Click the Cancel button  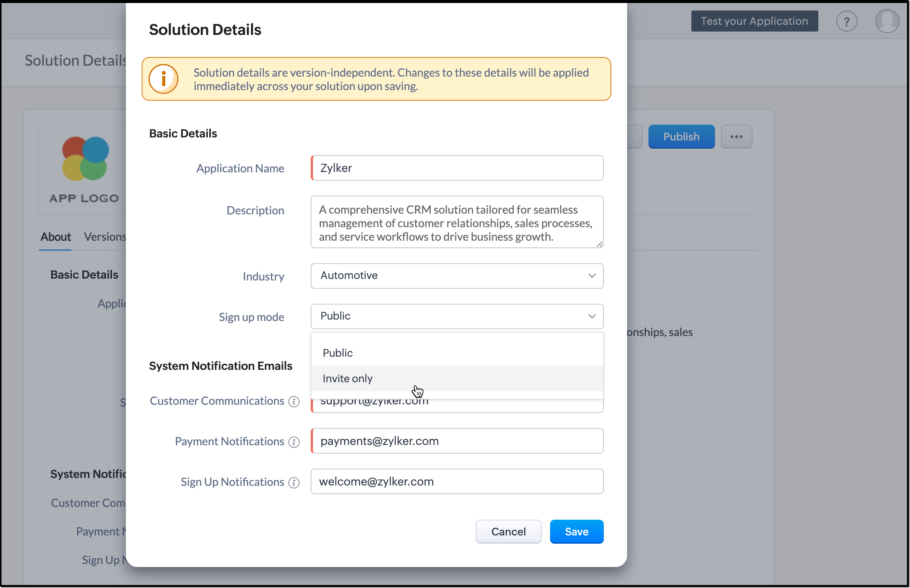508,532
